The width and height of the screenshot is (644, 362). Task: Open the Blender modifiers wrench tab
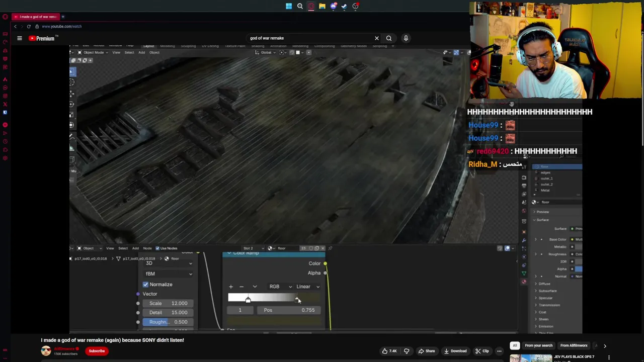tap(524, 240)
